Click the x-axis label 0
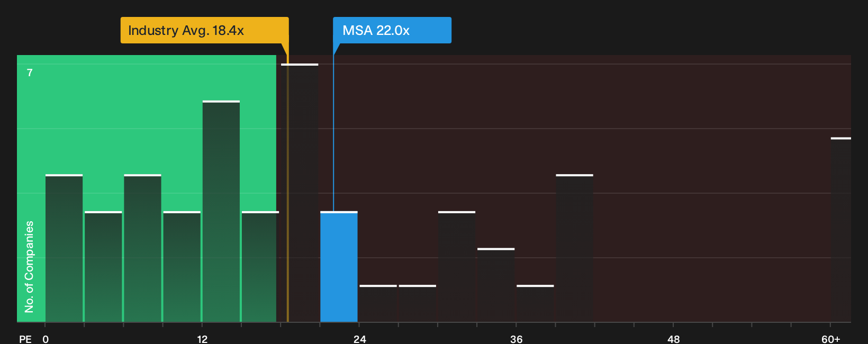868x344 pixels. tap(46, 339)
